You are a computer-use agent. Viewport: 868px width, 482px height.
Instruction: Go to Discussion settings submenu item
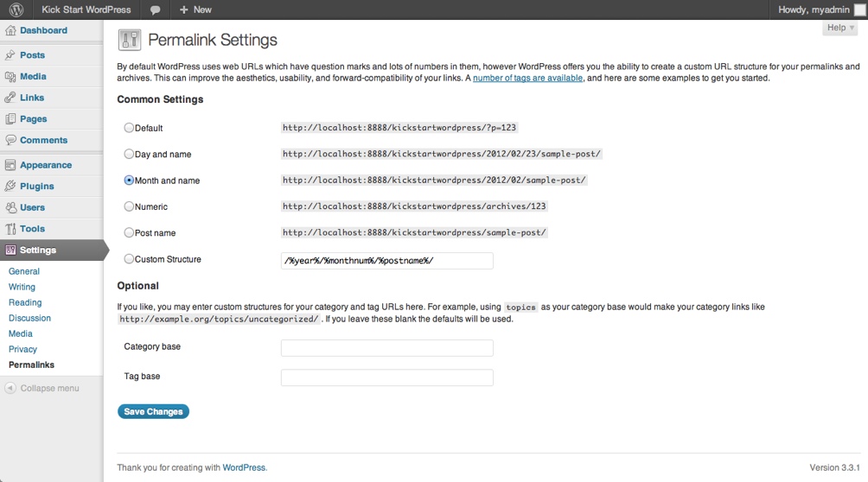[x=29, y=318]
